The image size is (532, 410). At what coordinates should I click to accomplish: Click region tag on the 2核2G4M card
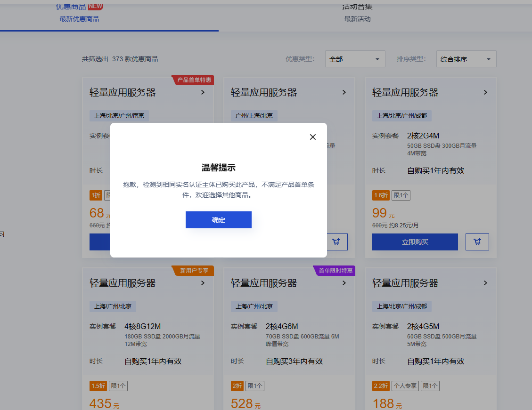click(402, 115)
